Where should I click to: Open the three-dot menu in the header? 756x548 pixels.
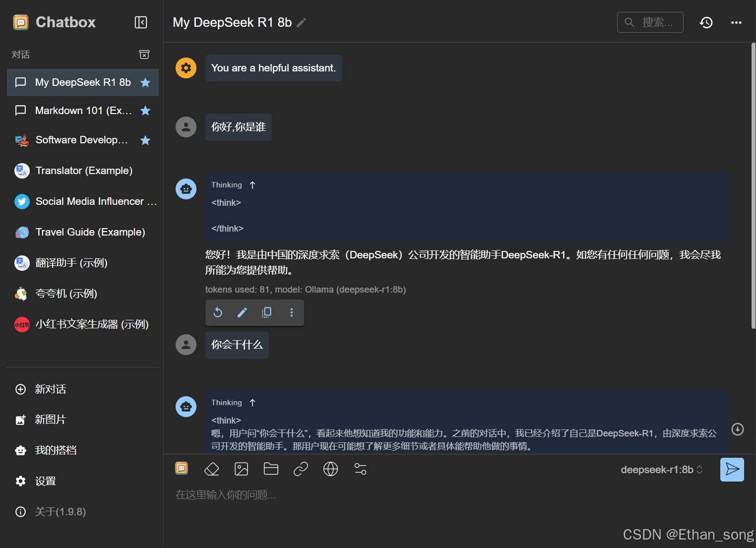(736, 22)
